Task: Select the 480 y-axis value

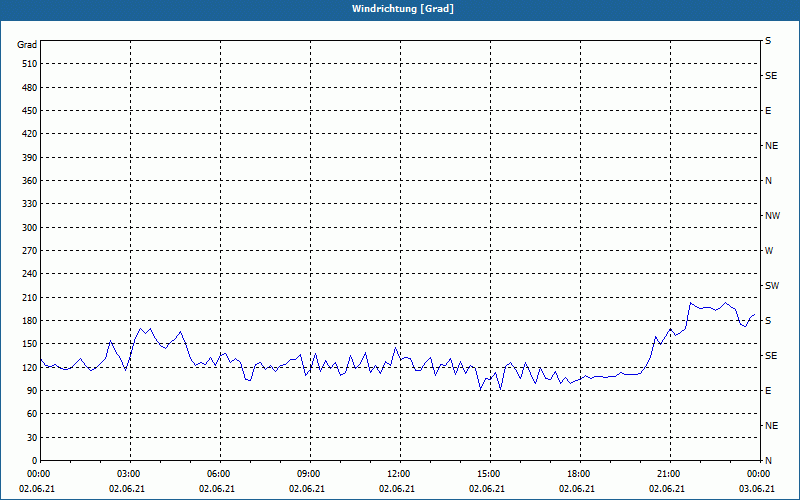Action: (30, 88)
